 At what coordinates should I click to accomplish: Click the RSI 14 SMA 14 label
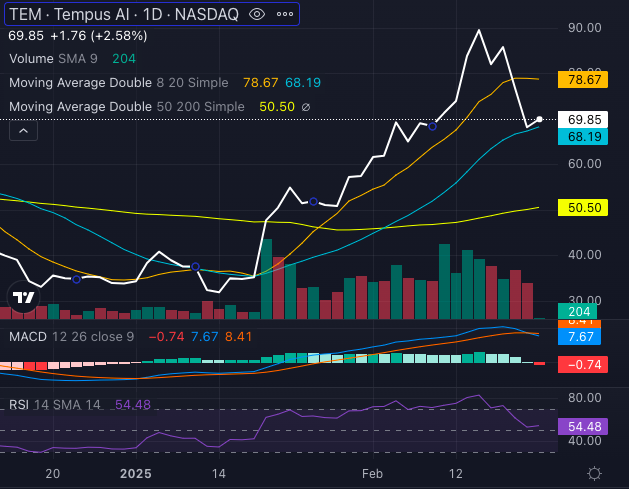click(x=58, y=404)
